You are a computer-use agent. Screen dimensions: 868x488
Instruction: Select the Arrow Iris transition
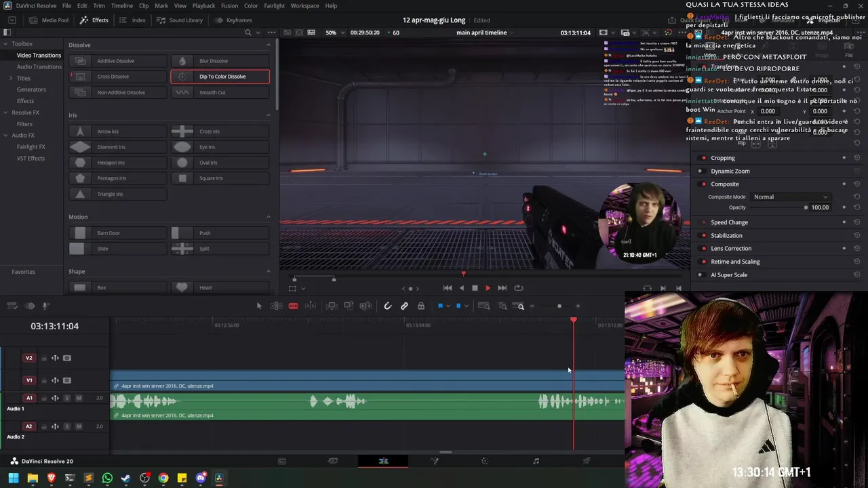click(119, 131)
